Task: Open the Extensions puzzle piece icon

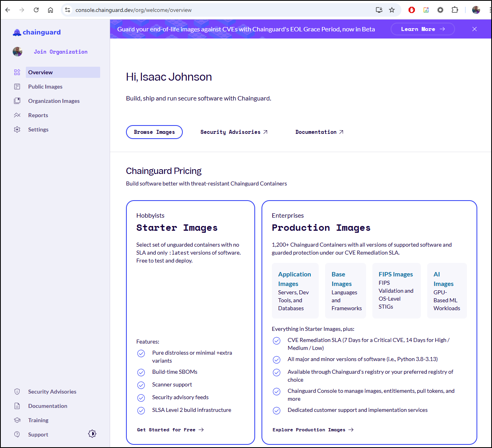Action: 455,10
